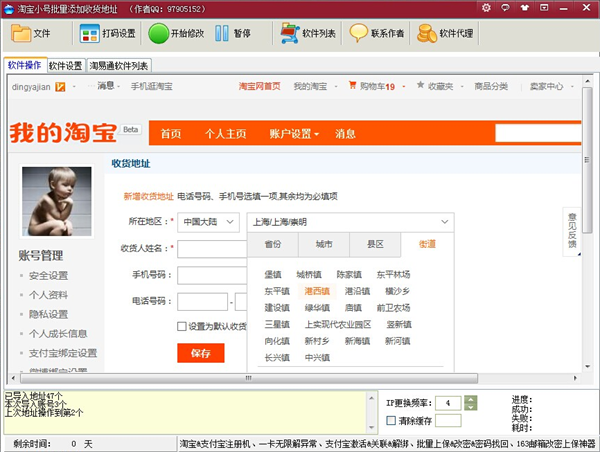Select the 县区 tab
Viewport: 600px width, 452px height.
375,244
